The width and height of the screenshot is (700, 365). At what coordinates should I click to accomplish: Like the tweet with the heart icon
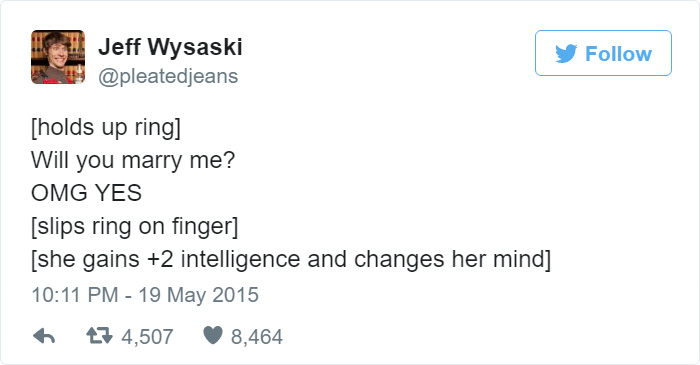click(x=213, y=335)
